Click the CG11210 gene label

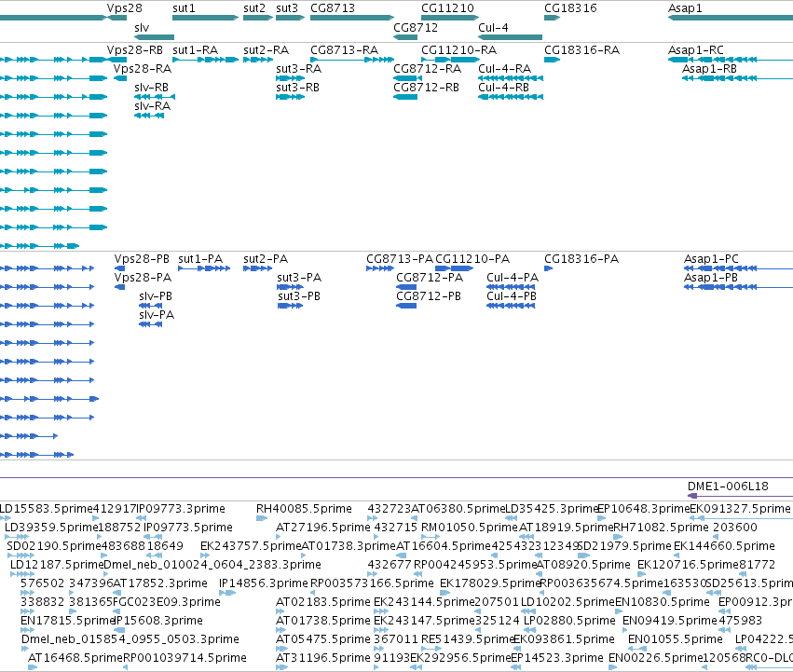coord(447,8)
